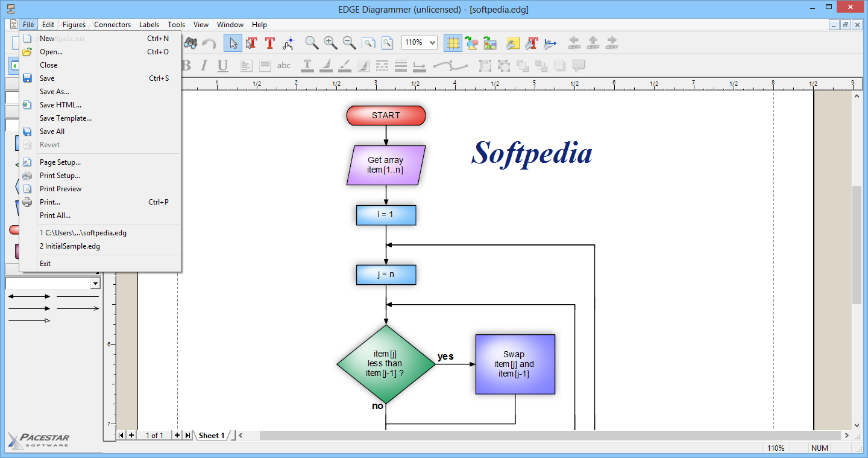Click the replace-figure shapes icon

(471, 43)
